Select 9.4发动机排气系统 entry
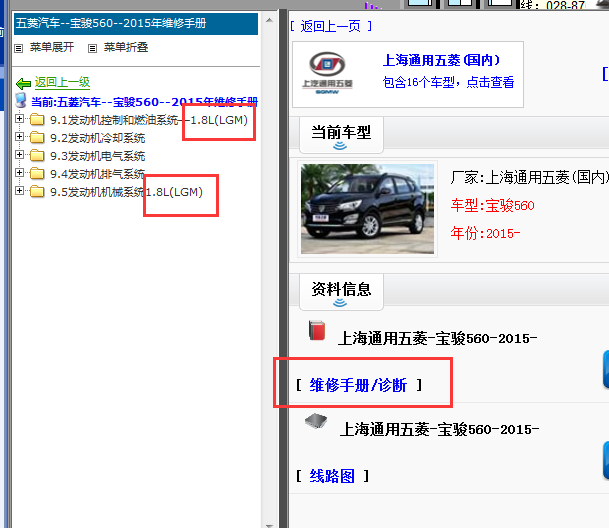Screen dimensions: 609x528 tap(98, 174)
